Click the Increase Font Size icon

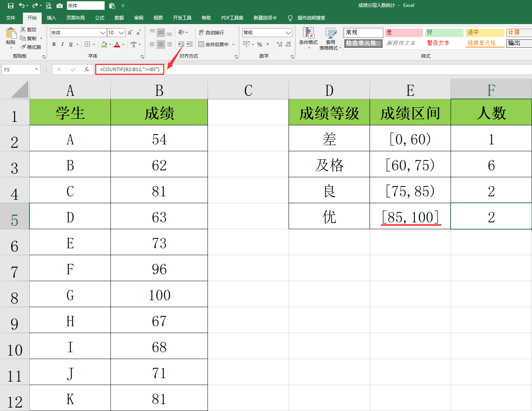click(x=130, y=33)
